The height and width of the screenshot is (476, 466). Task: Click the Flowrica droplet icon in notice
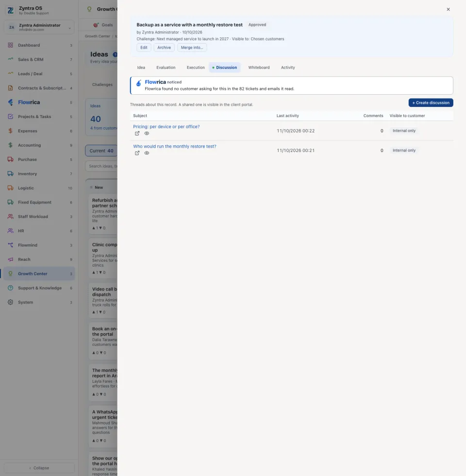click(139, 83)
